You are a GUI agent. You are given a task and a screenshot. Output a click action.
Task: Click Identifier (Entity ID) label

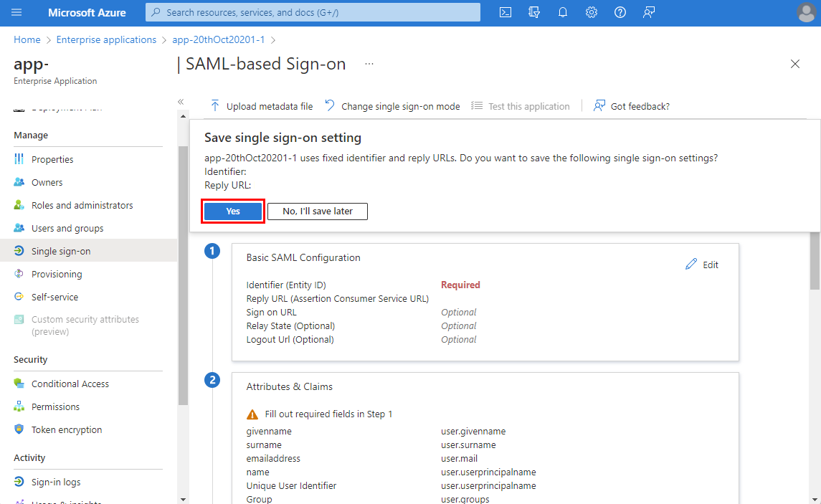[286, 285]
